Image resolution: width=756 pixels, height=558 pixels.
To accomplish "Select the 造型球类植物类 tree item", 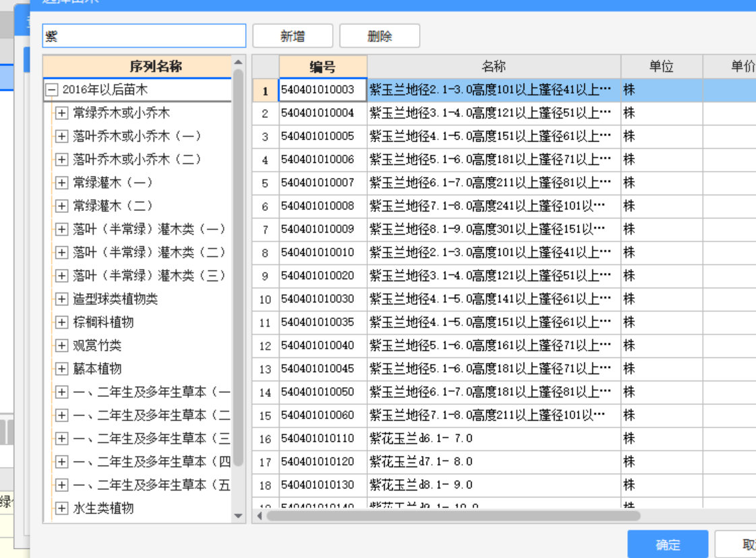I will (x=115, y=299).
